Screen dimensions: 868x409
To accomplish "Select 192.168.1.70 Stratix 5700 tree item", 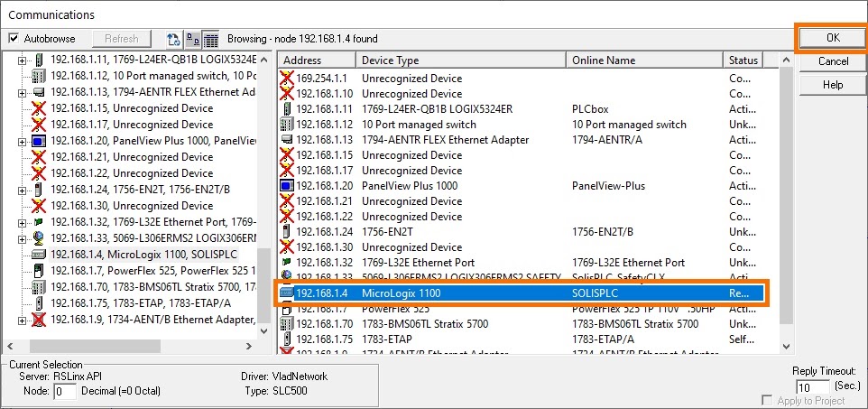I will (154, 288).
